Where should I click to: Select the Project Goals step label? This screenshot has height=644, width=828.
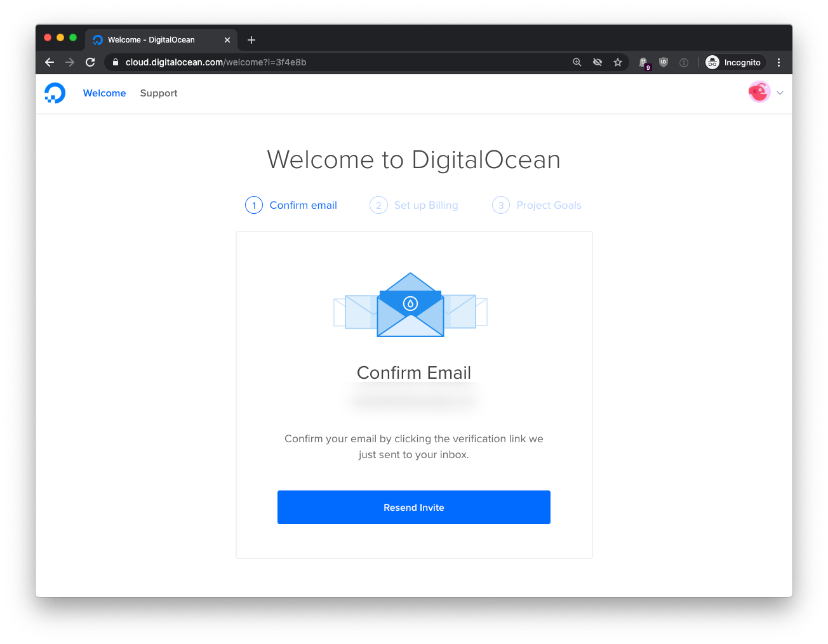(549, 206)
